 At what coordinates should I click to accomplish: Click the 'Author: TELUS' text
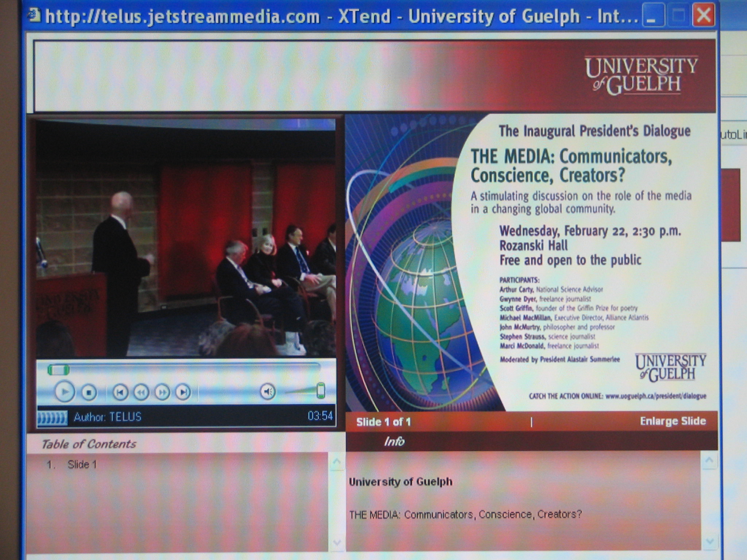click(107, 417)
